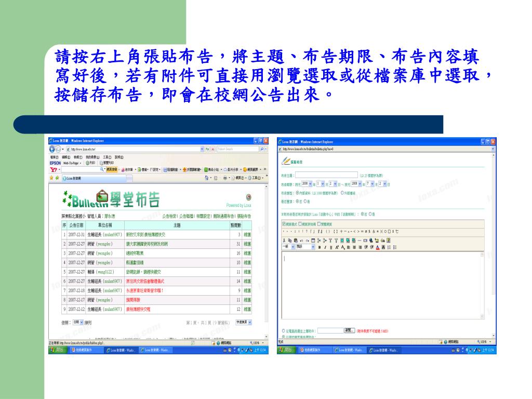Screen dimensions: 532x399
Task: Insert a bulleted list in the editor
Action: tap(395, 247)
